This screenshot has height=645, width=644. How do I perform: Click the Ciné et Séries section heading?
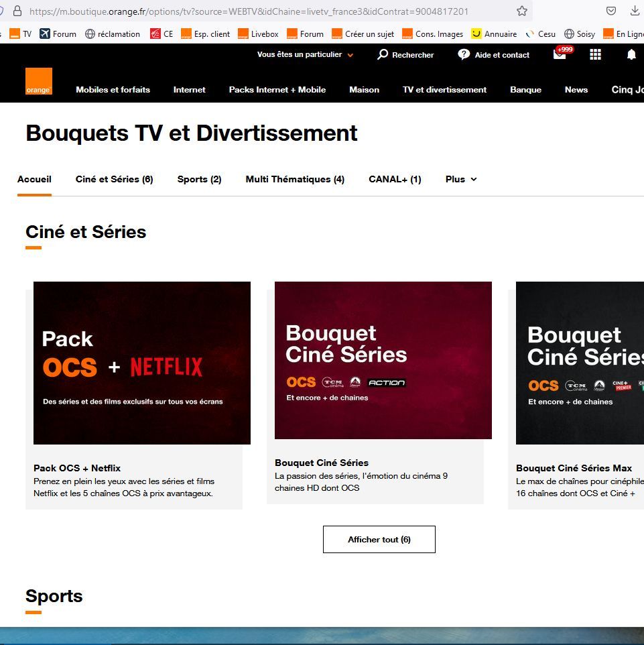[x=86, y=231]
